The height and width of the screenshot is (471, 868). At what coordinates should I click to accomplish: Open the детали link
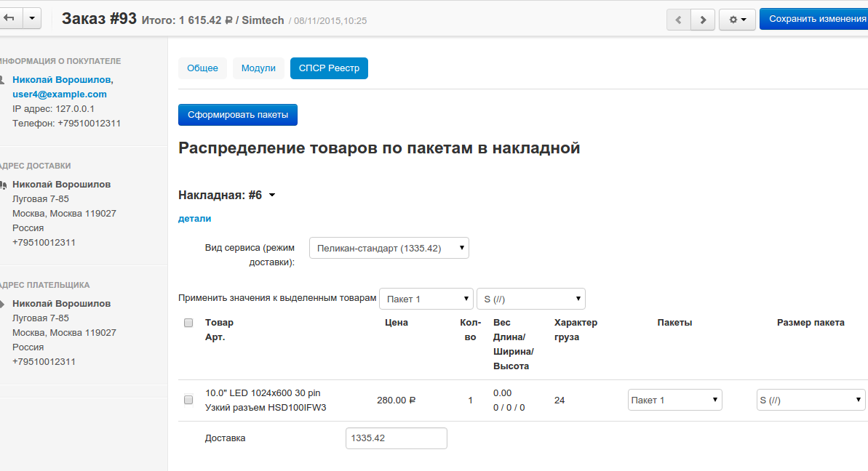pyautogui.click(x=194, y=218)
